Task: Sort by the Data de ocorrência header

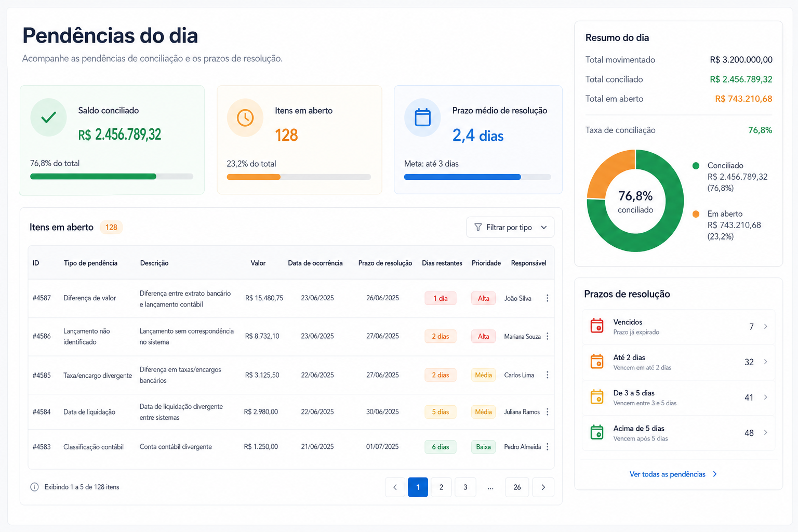Action: tap(315, 263)
